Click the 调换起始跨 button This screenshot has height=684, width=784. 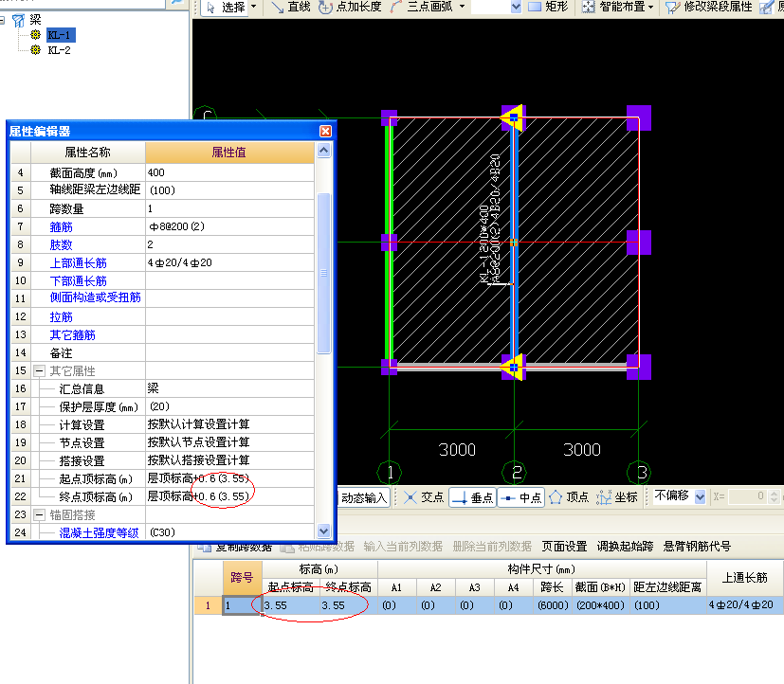(x=625, y=547)
